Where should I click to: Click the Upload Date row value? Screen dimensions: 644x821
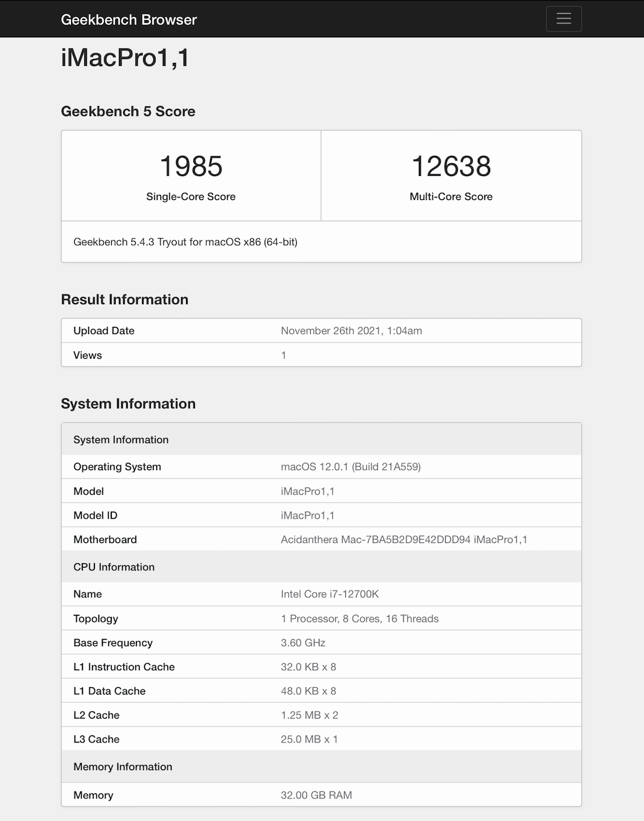coord(352,331)
